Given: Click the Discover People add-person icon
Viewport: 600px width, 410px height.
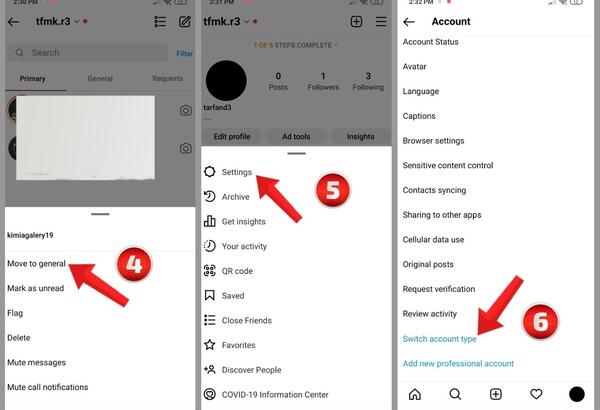Looking at the screenshot, I should (210, 369).
